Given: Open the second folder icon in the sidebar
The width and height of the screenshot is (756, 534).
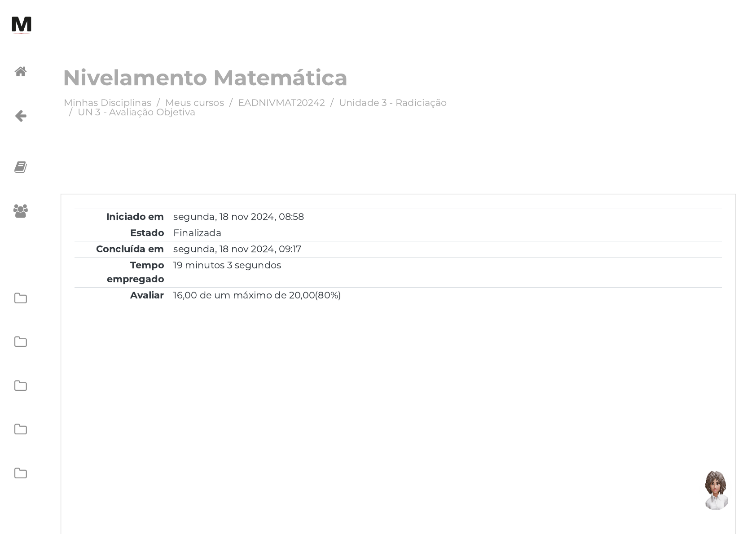Looking at the screenshot, I should coord(21,342).
